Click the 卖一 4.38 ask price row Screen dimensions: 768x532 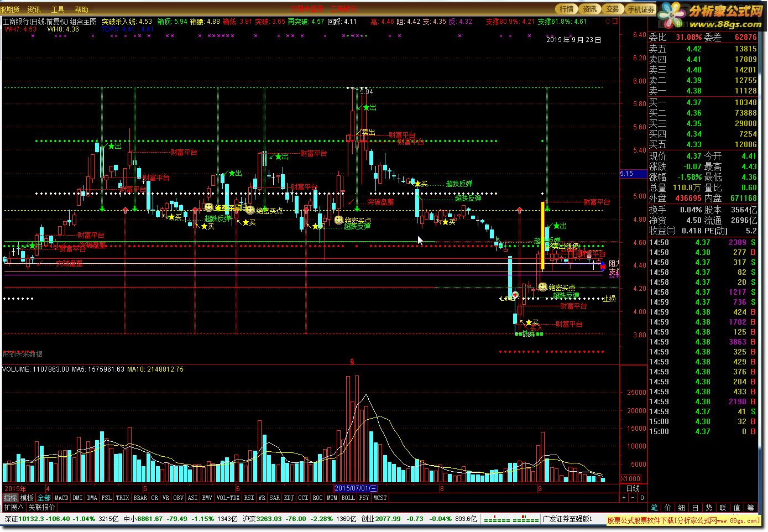[x=703, y=91]
